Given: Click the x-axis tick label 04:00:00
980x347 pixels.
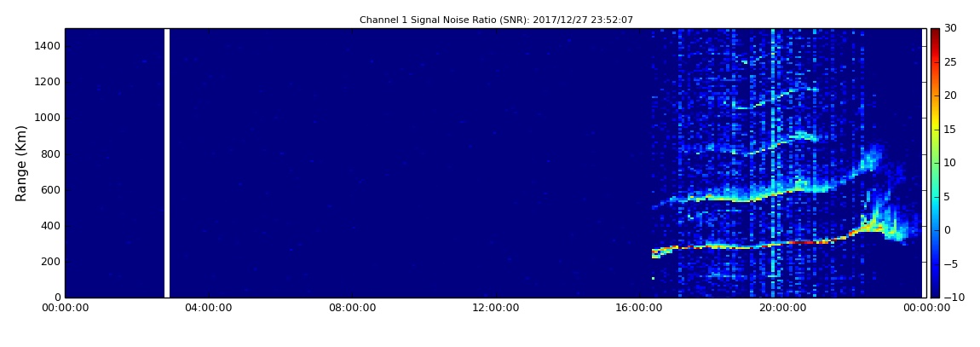Looking at the screenshot, I should 208,308.
